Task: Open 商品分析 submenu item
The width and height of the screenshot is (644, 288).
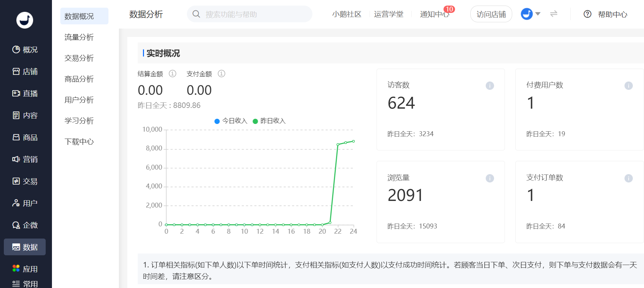Action: (79, 79)
